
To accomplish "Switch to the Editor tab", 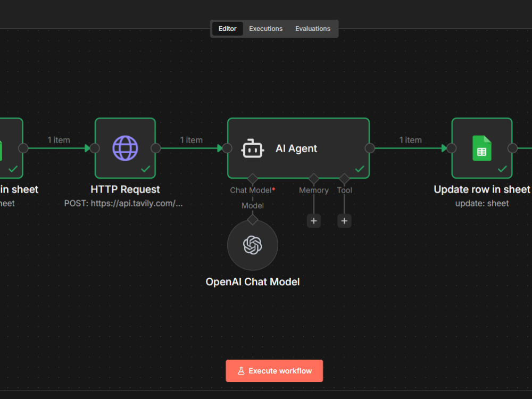I will point(227,29).
